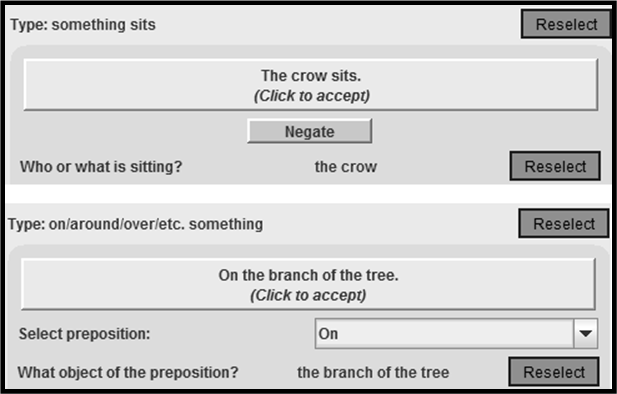Click the Negate button

point(309,131)
